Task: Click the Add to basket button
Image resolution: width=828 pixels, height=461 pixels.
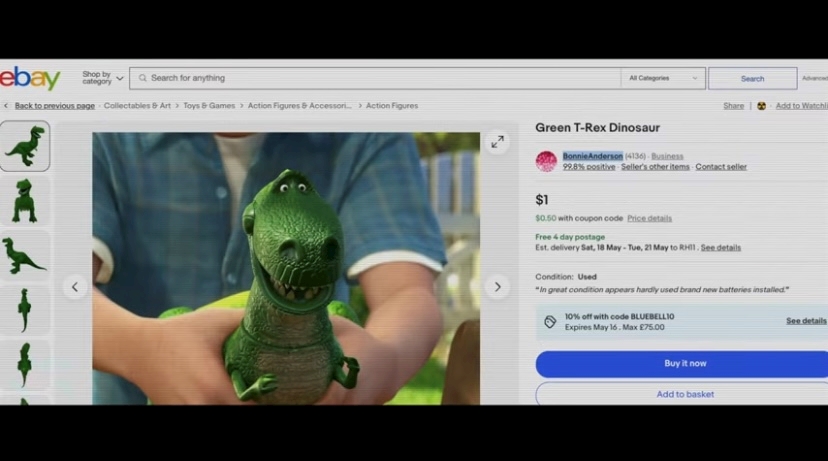Action: [x=685, y=394]
